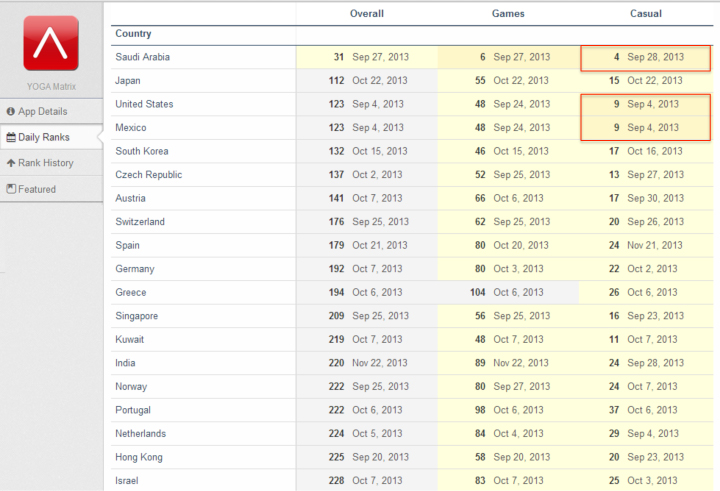Click the Daily Ranks calendar icon

click(x=11, y=137)
